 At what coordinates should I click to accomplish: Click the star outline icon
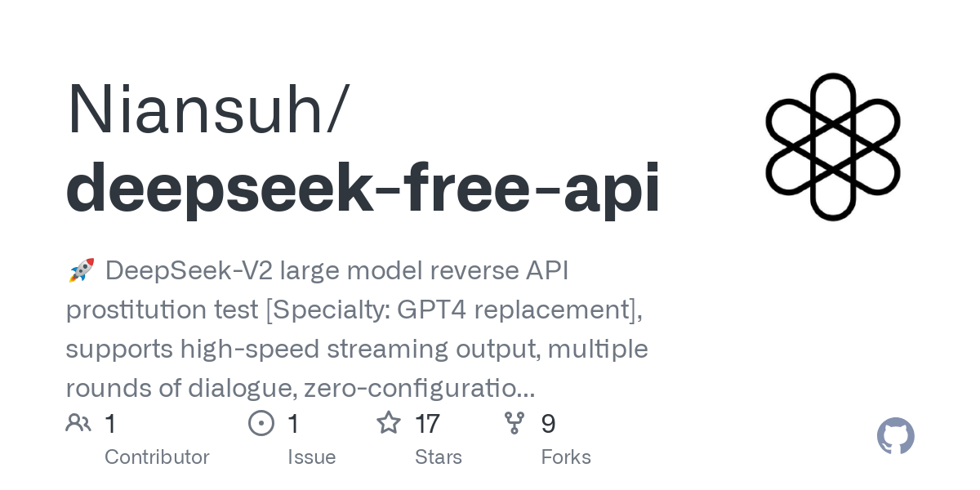point(388,423)
